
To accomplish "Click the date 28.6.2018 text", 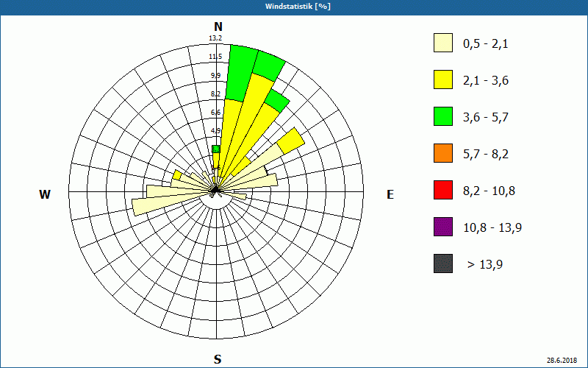I will 562,361.
